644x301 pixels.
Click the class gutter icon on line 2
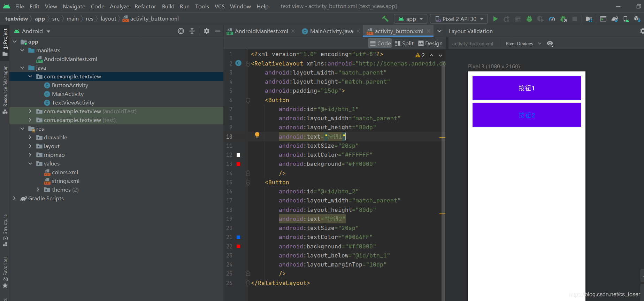(x=238, y=63)
